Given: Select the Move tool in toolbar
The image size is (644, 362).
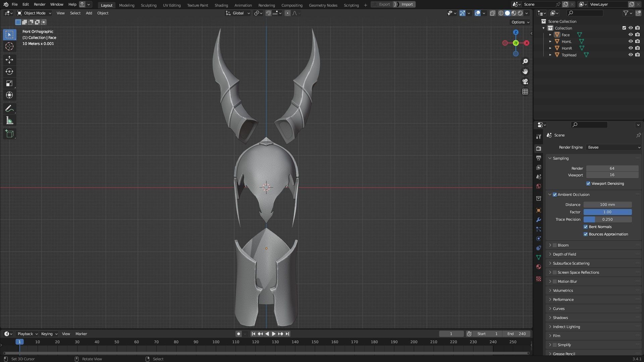Looking at the screenshot, I should click(x=9, y=60).
